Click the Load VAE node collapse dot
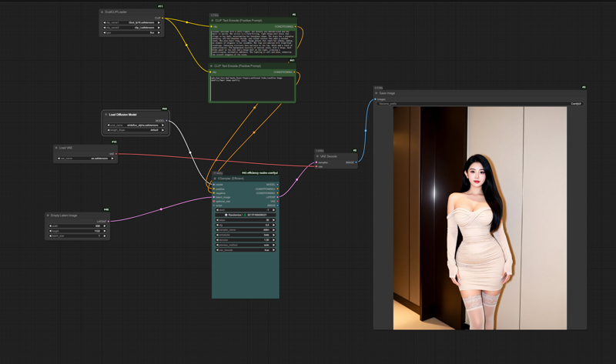616x364 pixels. [56, 148]
